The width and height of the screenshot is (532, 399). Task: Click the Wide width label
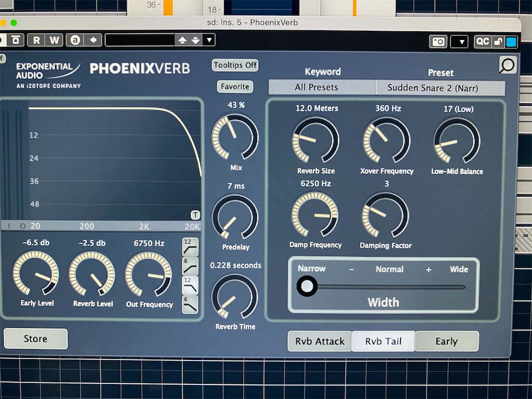[459, 269]
